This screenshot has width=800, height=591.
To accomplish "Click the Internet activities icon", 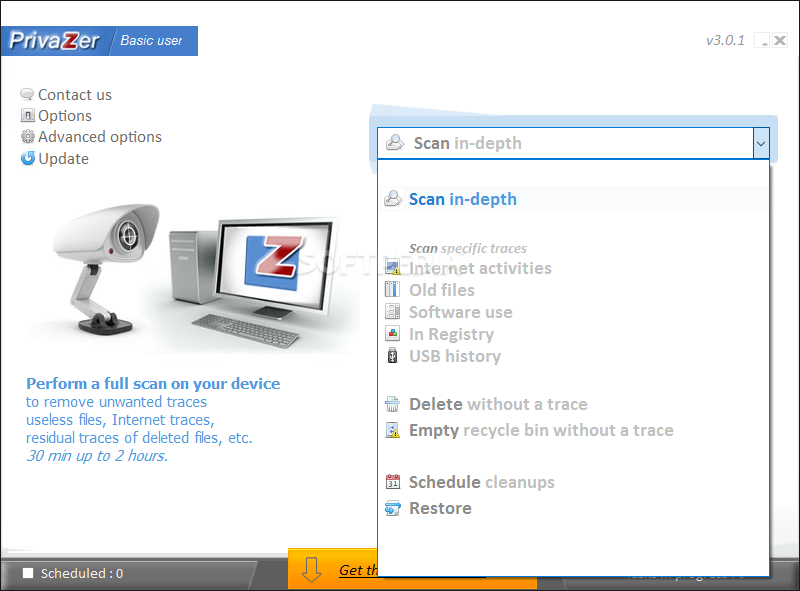I will tap(392, 267).
